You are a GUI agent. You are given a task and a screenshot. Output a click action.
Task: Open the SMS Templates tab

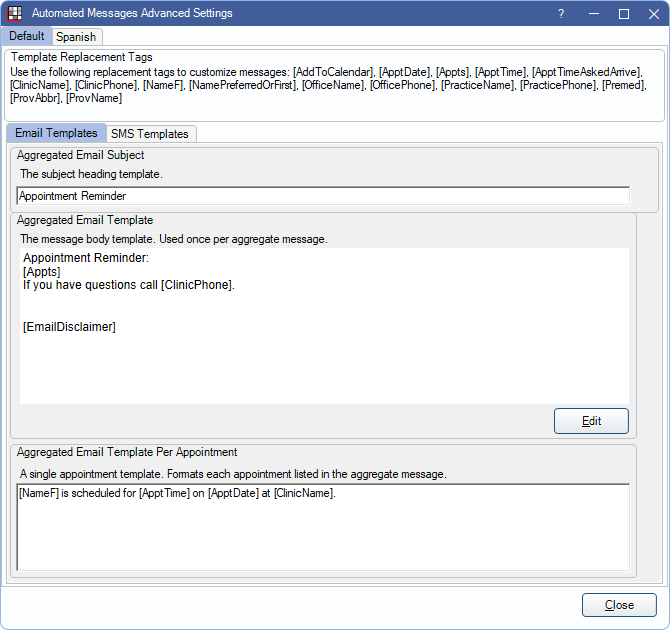(149, 134)
